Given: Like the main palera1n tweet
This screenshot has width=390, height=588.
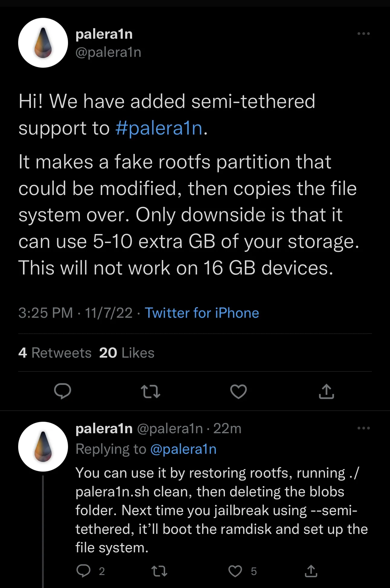Looking at the screenshot, I should pyautogui.click(x=239, y=391).
